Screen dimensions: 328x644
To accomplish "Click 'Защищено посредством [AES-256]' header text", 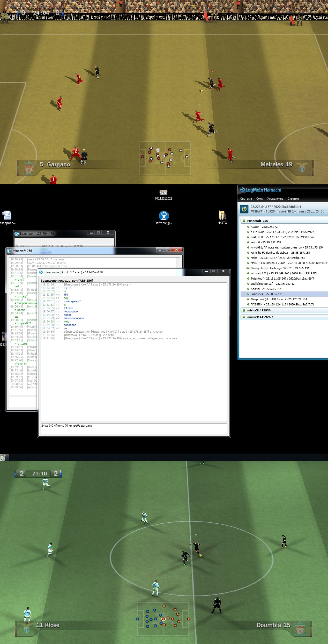I will [x=67, y=281].
